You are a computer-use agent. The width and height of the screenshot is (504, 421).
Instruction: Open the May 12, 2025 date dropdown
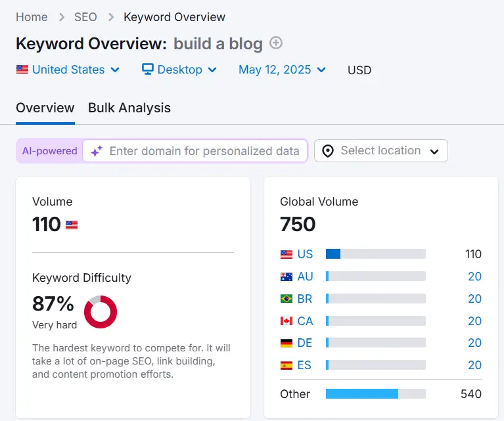pos(282,70)
